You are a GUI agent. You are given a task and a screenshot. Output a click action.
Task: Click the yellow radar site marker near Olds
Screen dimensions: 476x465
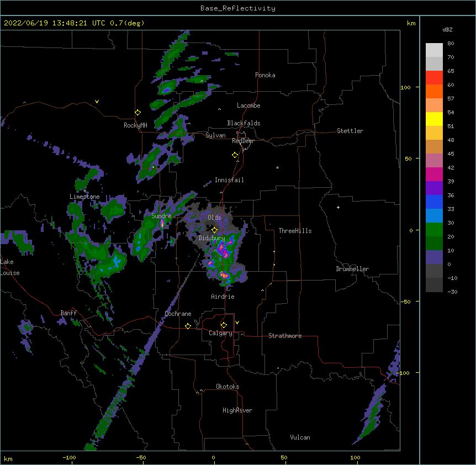click(214, 230)
